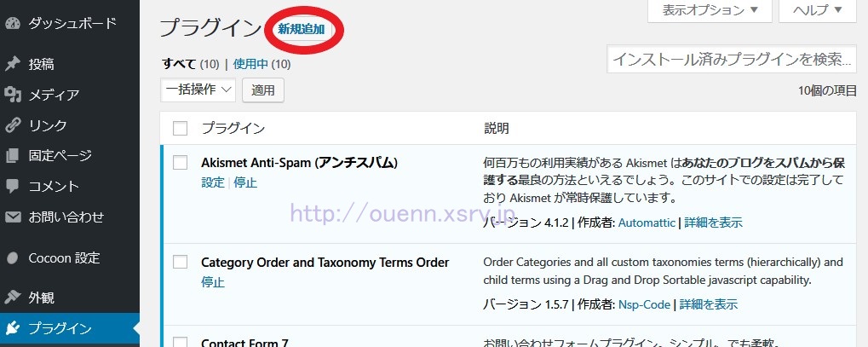
Task: Click 停止 link under Akismet Anti-Spam
Action: pos(245,182)
